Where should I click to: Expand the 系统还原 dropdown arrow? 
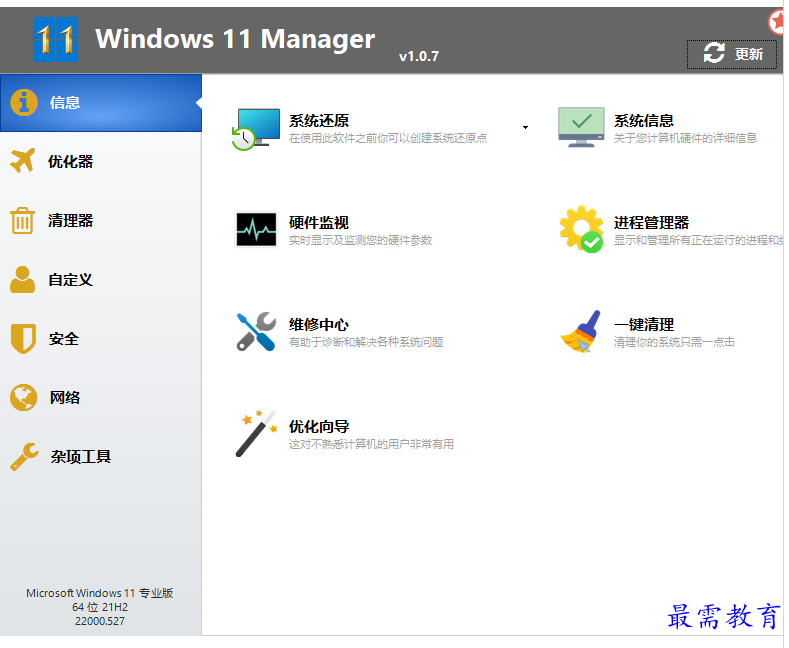coord(525,127)
